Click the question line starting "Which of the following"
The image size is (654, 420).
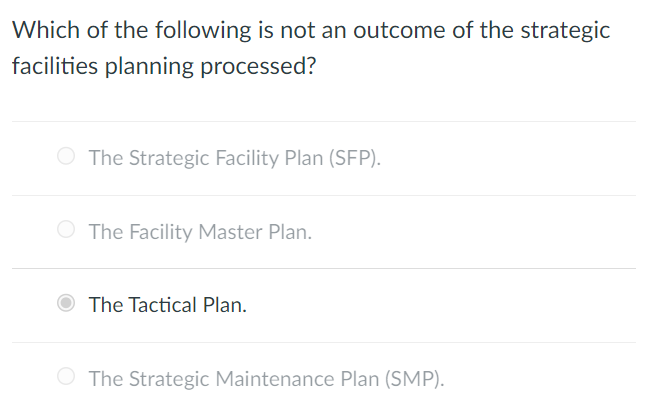click(x=310, y=30)
